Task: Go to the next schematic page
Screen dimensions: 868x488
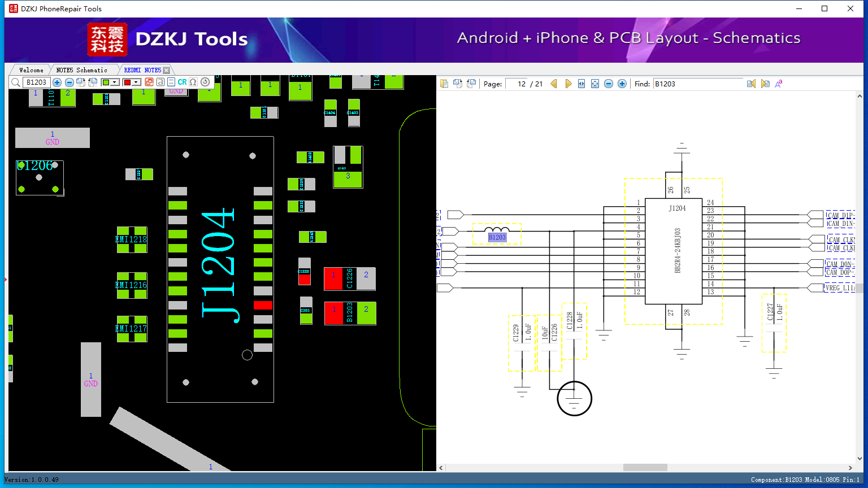Action: 568,84
